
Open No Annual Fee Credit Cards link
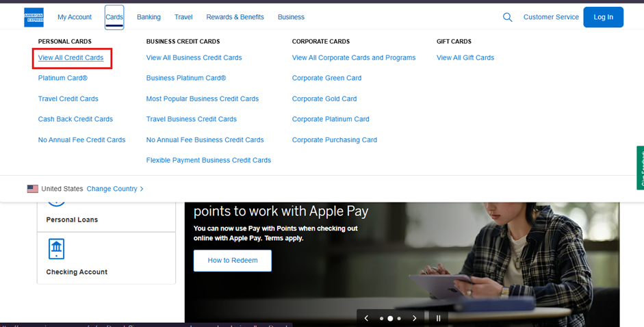[x=81, y=140]
